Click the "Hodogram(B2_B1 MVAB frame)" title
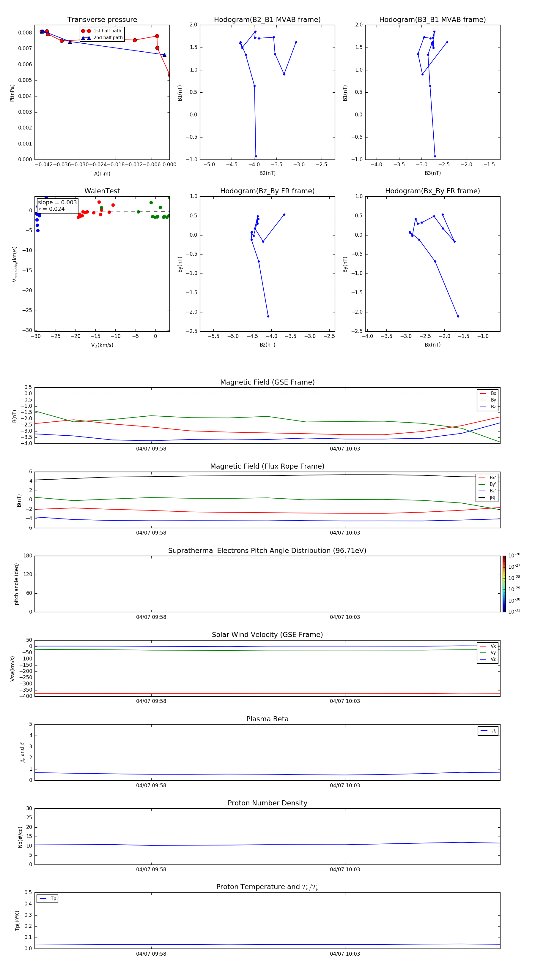The height and width of the screenshot is (980, 535). [267, 20]
